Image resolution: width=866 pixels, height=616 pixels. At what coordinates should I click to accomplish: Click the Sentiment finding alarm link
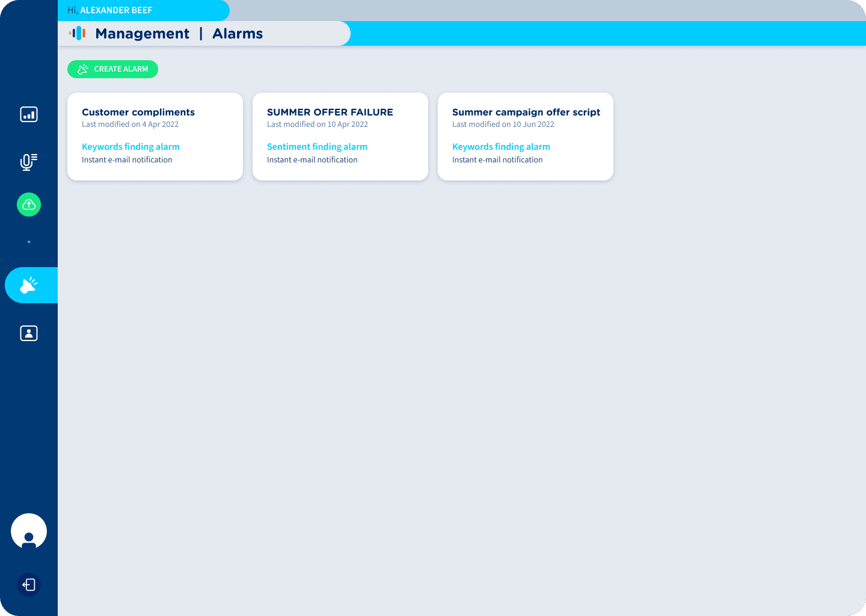point(317,147)
